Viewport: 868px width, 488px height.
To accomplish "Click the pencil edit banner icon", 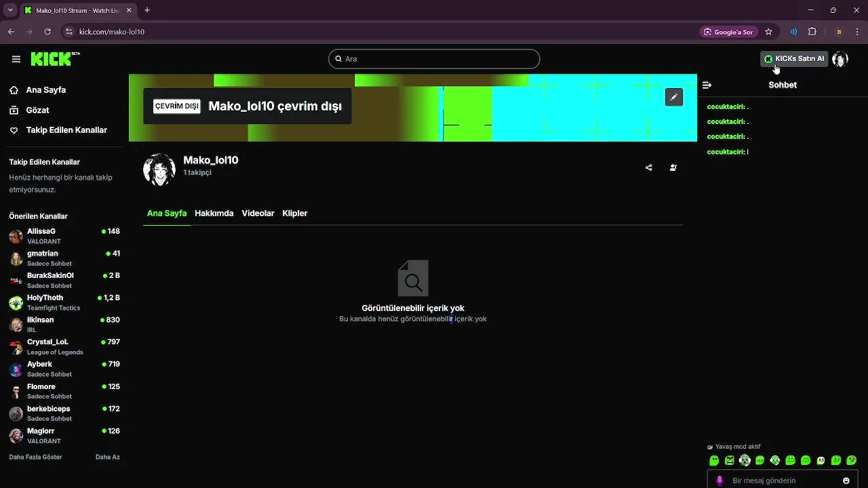I will point(673,98).
